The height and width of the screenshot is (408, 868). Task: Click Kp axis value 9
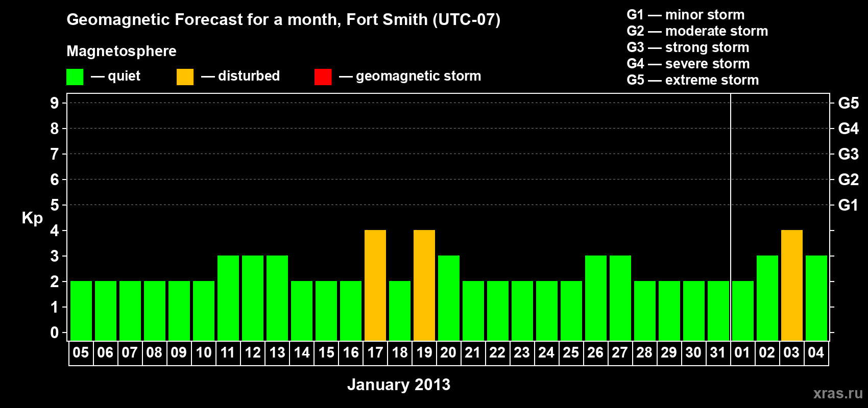click(x=55, y=103)
